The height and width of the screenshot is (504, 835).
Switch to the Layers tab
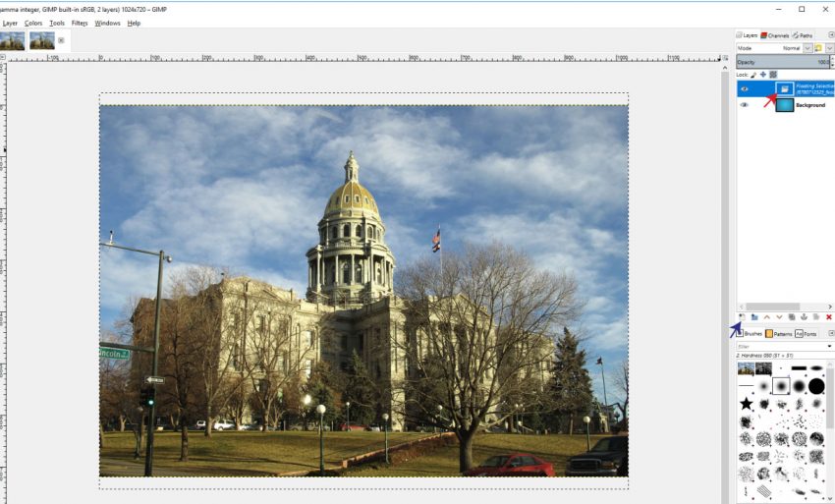[x=748, y=35]
